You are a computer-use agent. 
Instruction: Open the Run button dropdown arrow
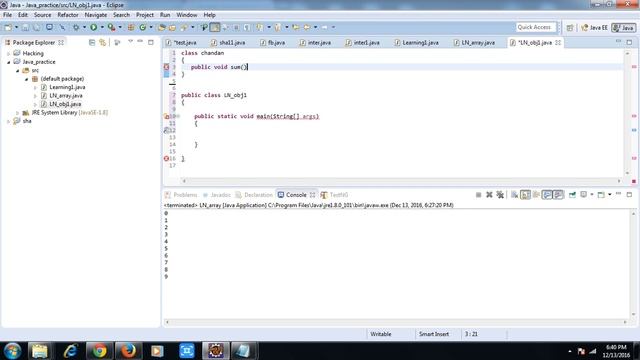[x=102, y=27]
